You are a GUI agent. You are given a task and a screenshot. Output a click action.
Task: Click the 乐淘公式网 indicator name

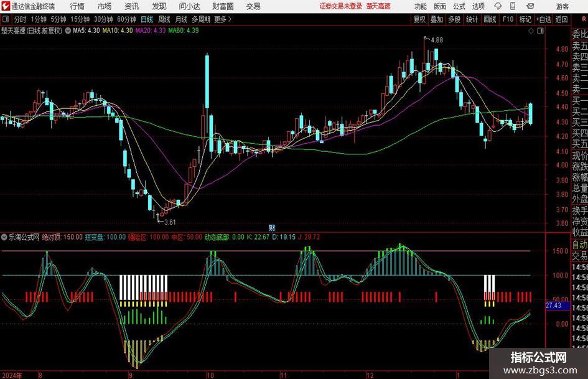(x=24, y=237)
